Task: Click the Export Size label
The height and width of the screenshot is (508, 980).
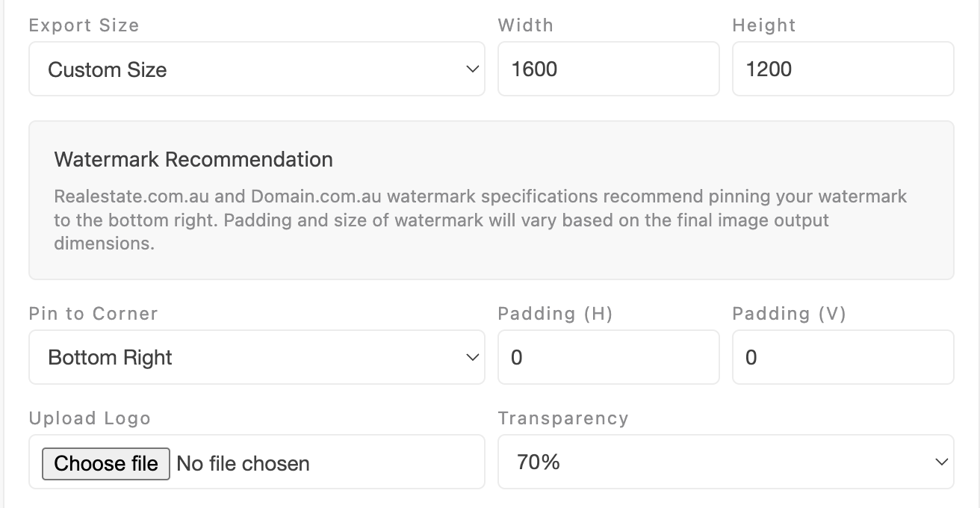Action: click(84, 25)
